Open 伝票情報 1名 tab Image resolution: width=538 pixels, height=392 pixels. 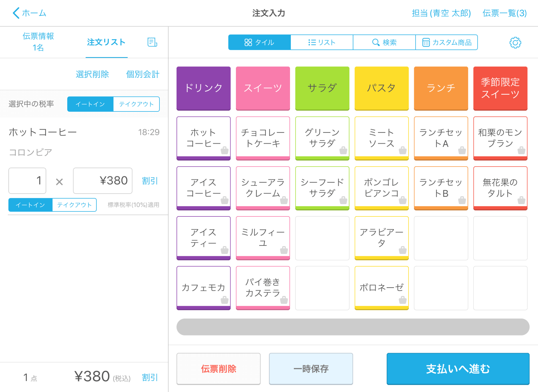pos(38,42)
